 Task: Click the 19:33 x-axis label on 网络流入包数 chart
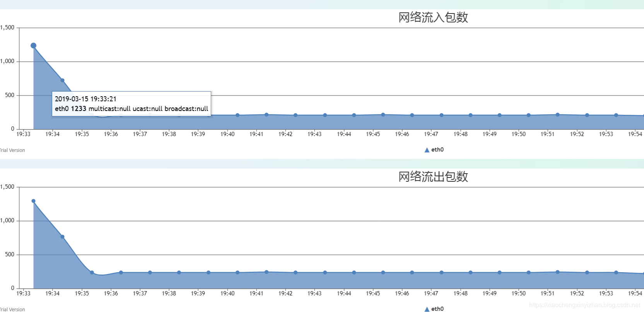[23, 134]
